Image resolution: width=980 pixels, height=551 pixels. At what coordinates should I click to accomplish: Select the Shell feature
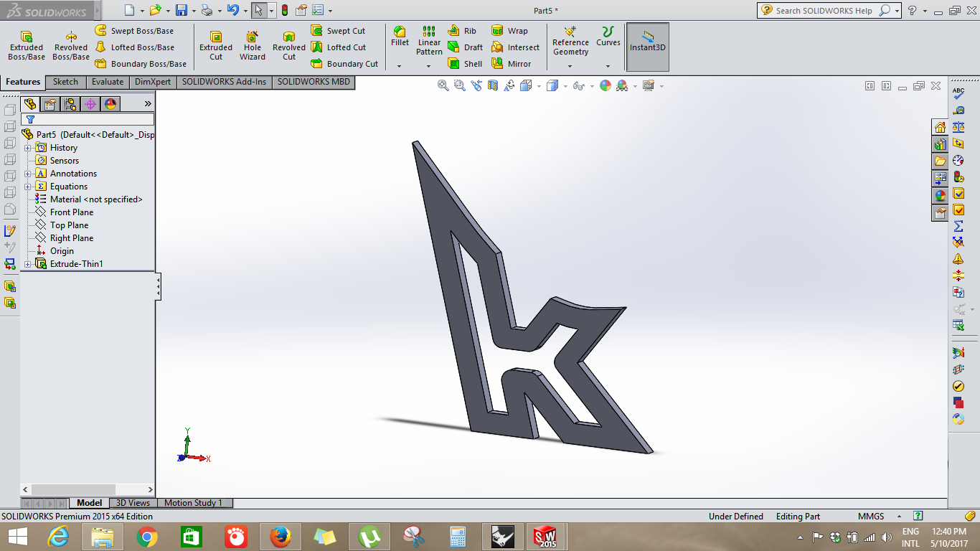[465, 64]
